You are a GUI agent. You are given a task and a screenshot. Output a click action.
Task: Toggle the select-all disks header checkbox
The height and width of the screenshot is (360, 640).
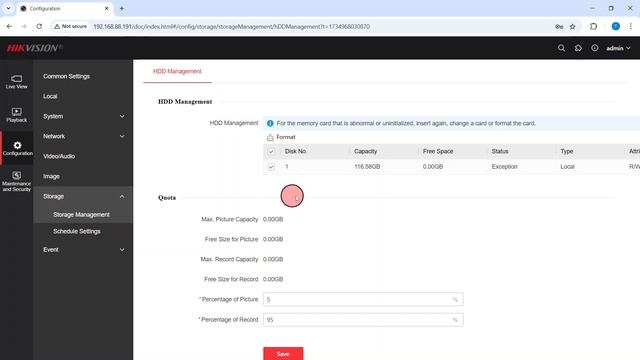[271, 151]
